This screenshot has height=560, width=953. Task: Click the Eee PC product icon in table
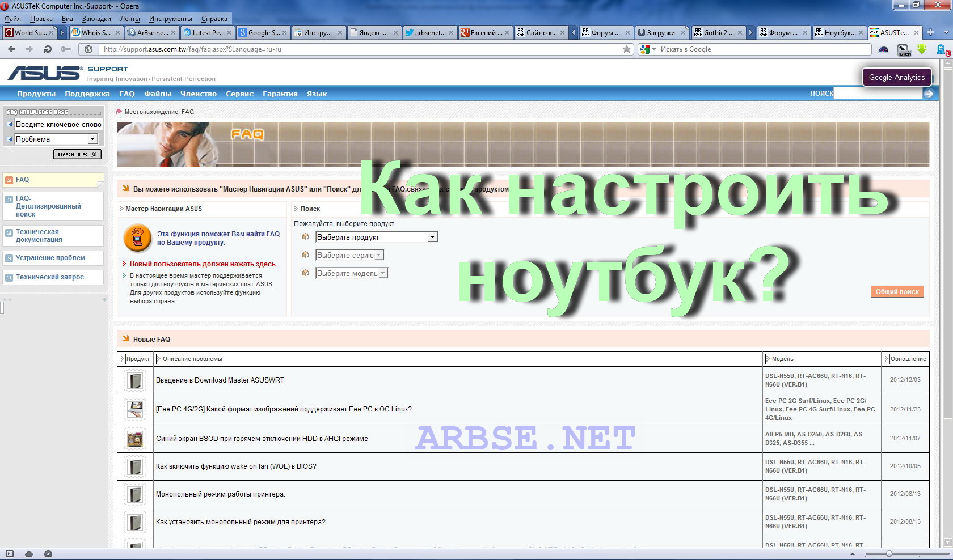[x=135, y=409]
